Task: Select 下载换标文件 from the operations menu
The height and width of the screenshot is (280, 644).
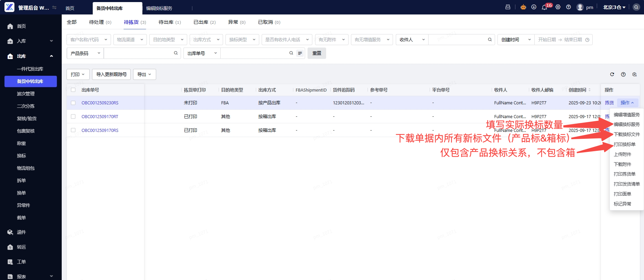Action: coord(626,134)
